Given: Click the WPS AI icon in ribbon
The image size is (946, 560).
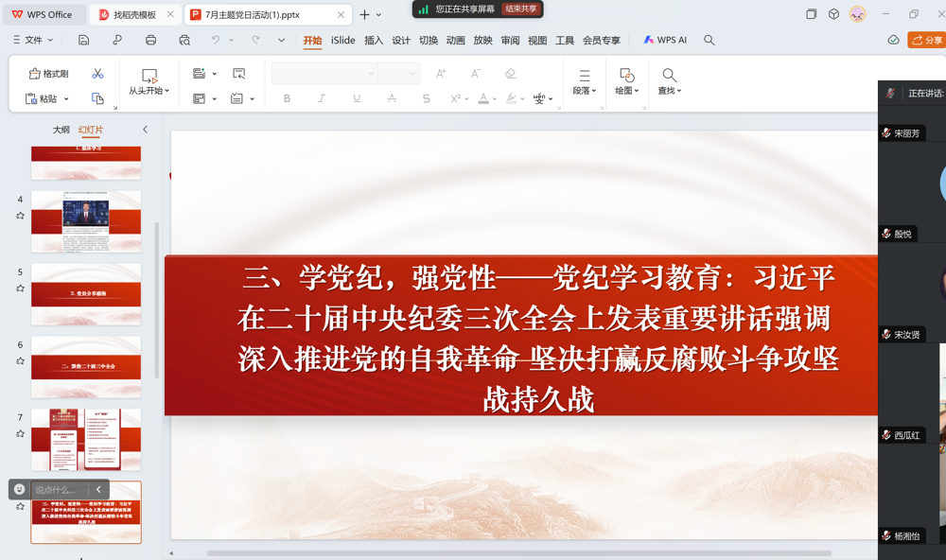Looking at the screenshot, I should [x=665, y=40].
